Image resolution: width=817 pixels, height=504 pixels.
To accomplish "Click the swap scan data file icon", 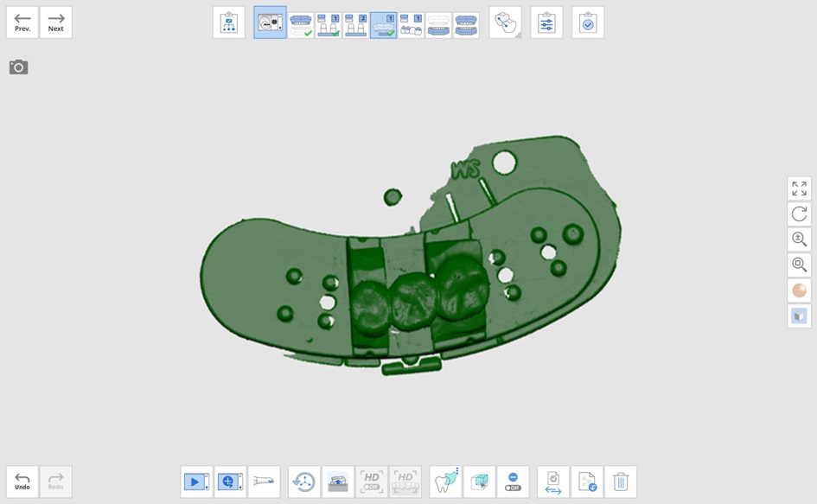I will click(x=553, y=482).
